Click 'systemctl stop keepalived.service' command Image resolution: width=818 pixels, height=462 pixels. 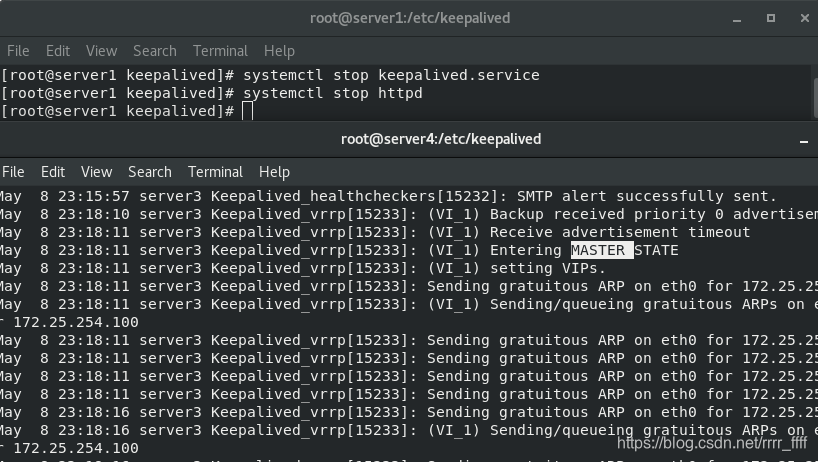coord(391,75)
